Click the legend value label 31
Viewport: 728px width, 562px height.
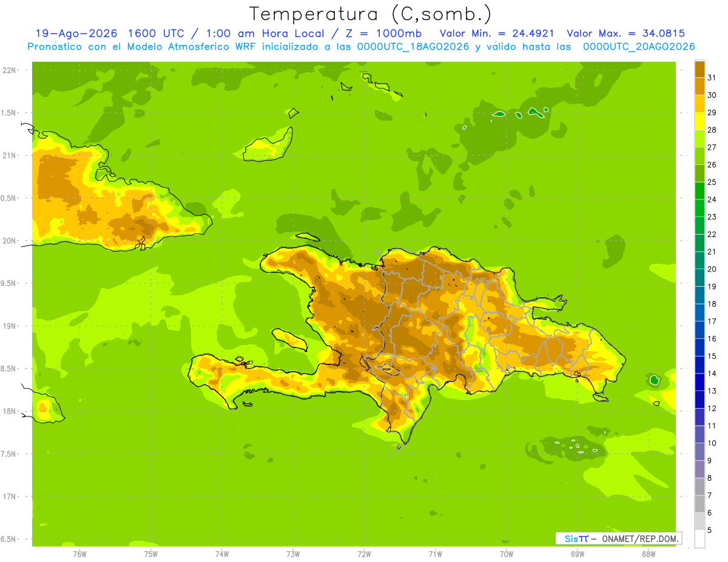point(712,78)
